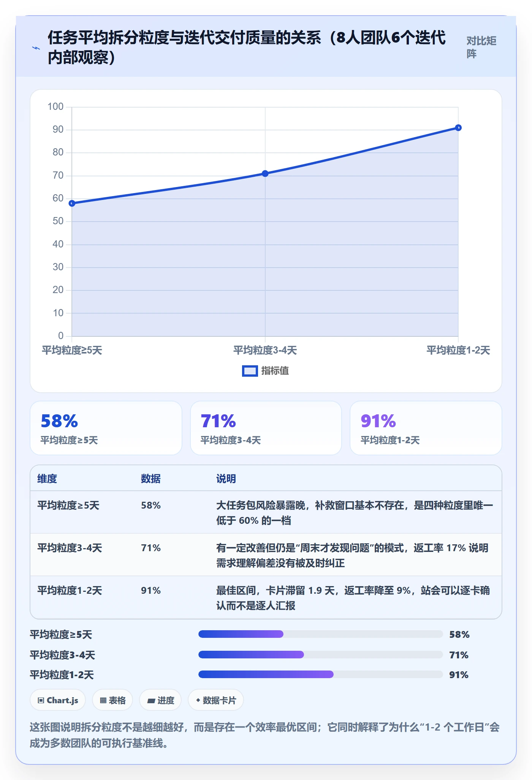
Task: Click the 58% value in the table
Action: point(151,505)
